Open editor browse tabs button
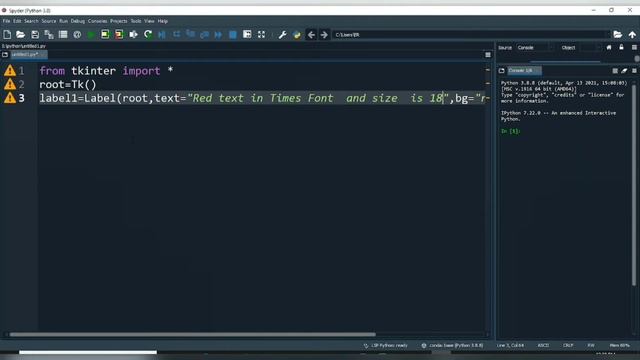This screenshot has width=640, height=360. 5,54
